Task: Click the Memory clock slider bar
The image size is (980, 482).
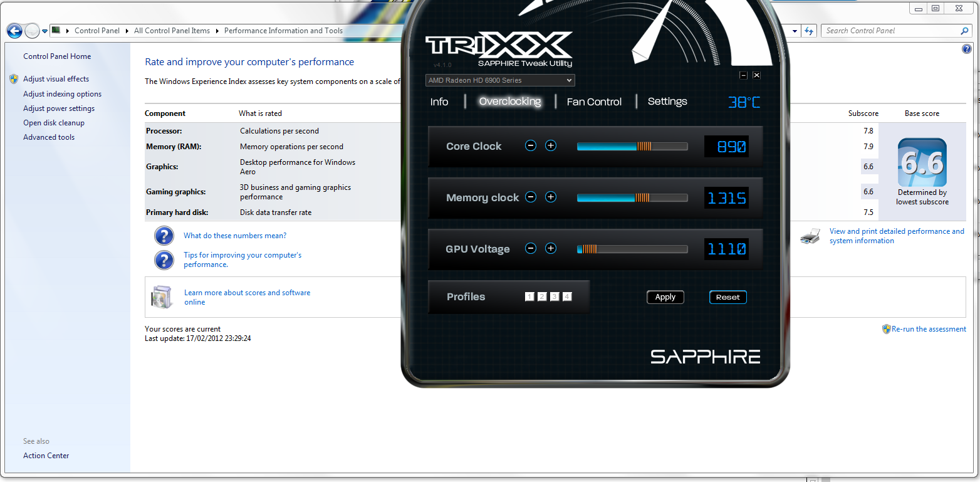Action: [632, 198]
